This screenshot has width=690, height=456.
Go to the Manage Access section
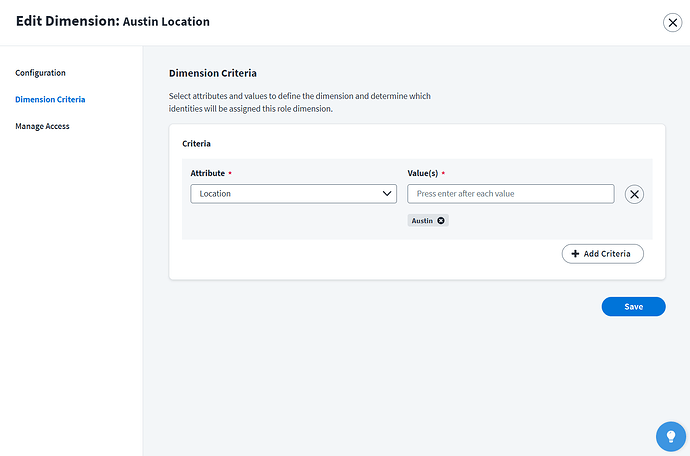[43, 126]
